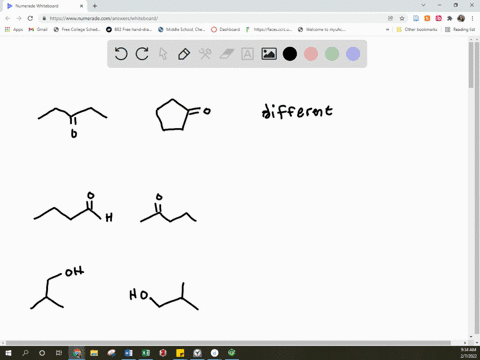Click the horizontal scrollbar at bottom
480x360 pixels.
[x=228, y=343]
